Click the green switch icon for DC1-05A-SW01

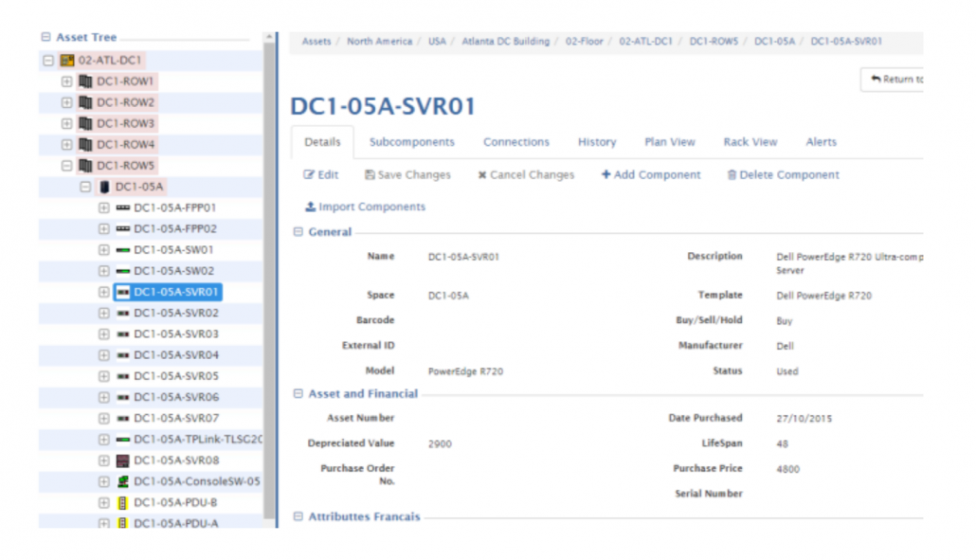pos(122,250)
